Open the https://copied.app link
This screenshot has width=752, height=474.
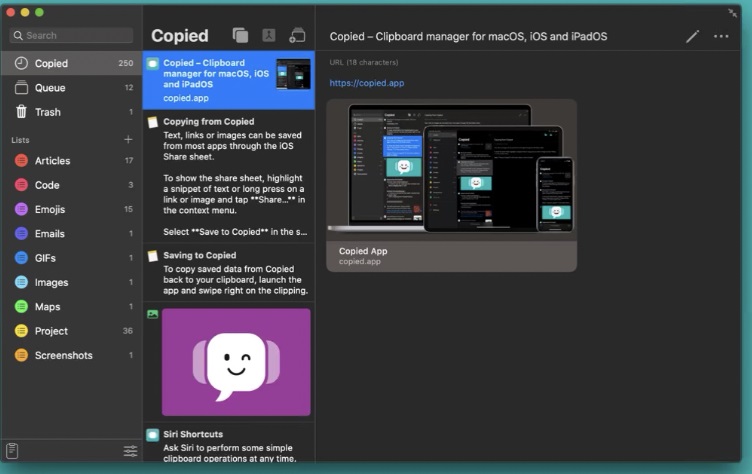click(366, 83)
